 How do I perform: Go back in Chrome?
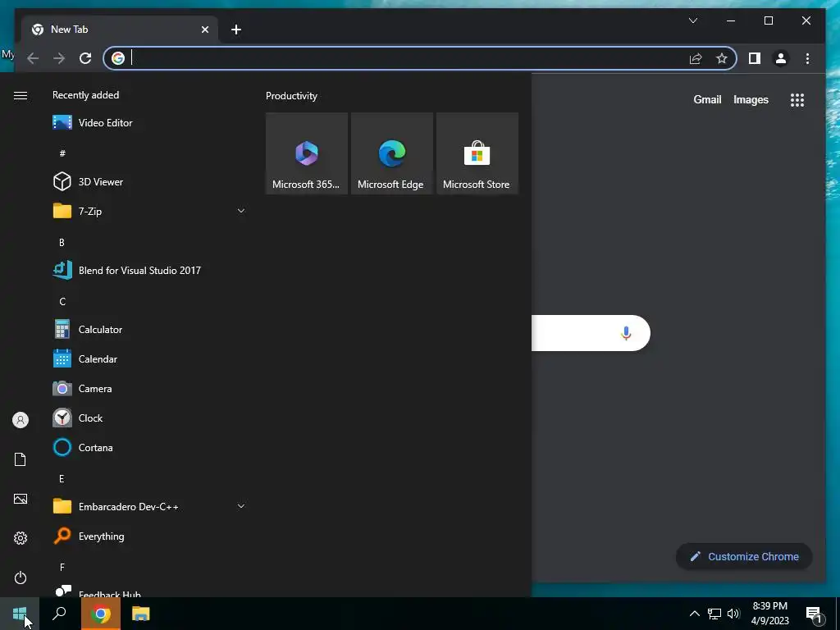coord(33,58)
